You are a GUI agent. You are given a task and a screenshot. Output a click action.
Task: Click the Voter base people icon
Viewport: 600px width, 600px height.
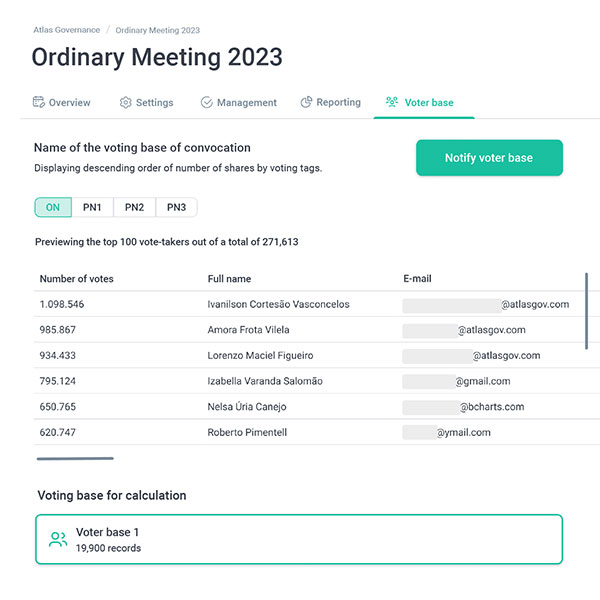pos(392,102)
